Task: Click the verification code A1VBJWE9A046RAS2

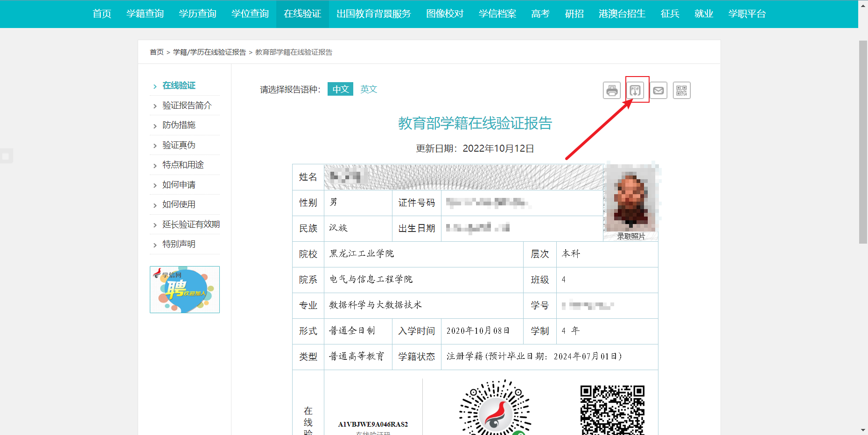Action: (x=373, y=424)
